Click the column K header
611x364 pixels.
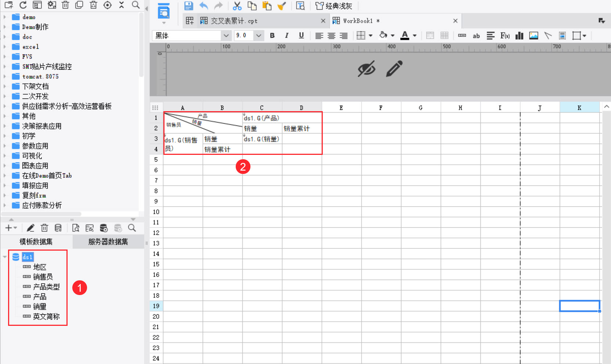579,108
